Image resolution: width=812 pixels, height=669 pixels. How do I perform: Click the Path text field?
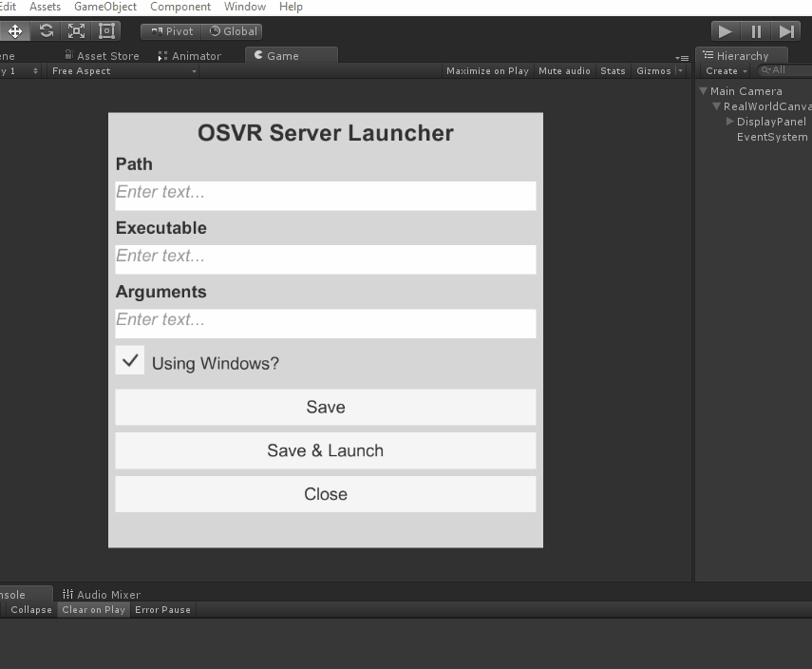[325, 196]
